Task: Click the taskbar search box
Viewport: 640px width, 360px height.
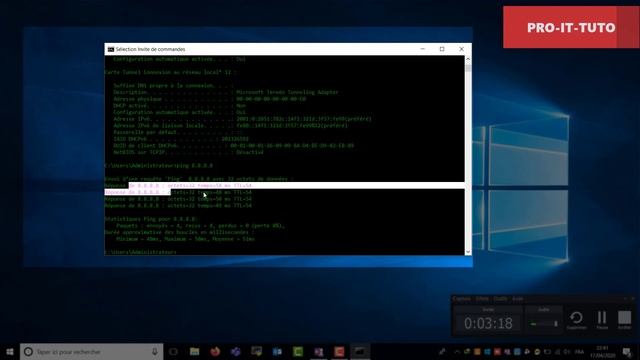Action: coord(91,351)
